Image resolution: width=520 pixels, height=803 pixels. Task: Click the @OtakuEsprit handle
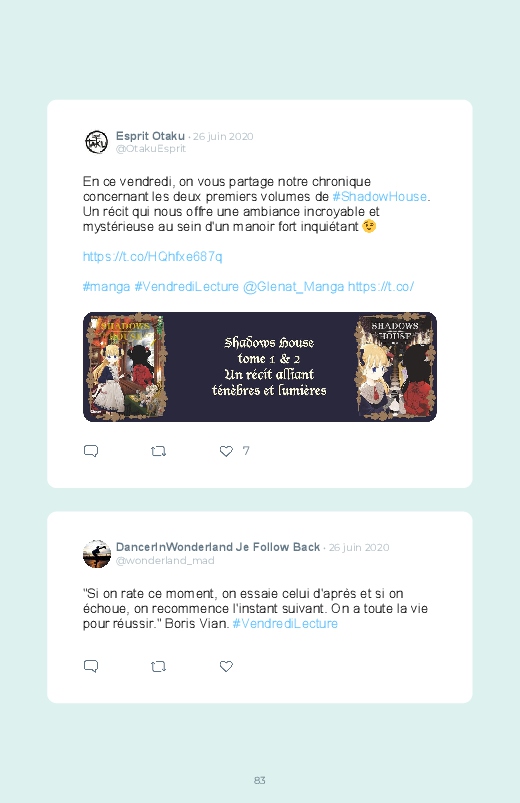coord(151,149)
